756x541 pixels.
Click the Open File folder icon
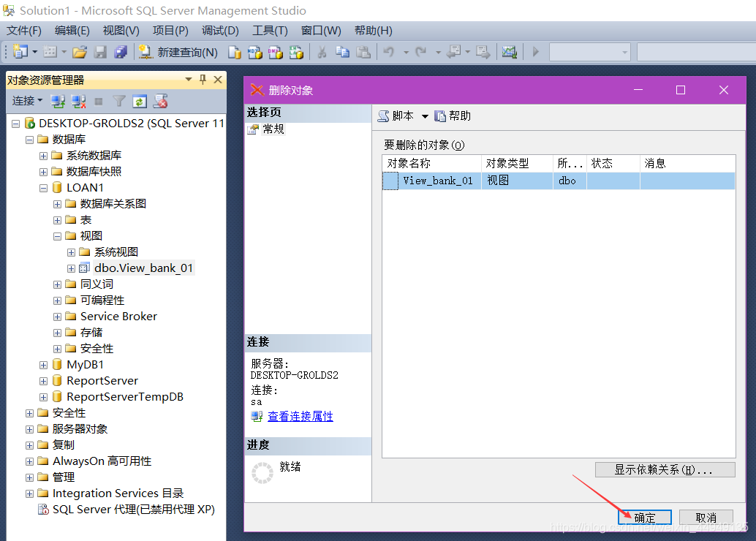pyautogui.click(x=80, y=52)
